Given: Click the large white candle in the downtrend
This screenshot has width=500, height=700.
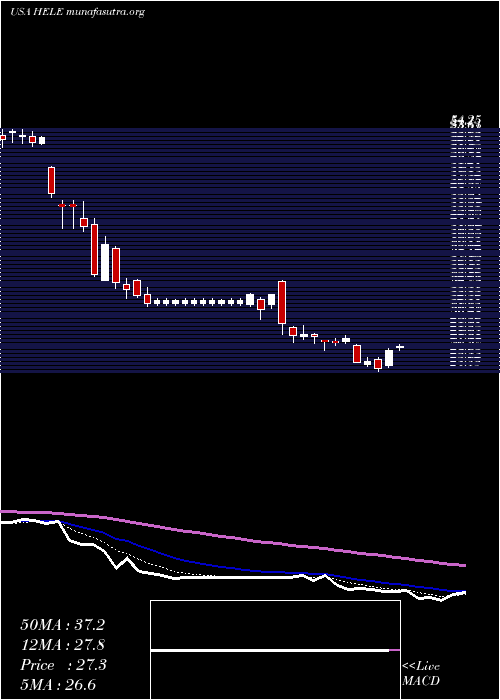Looking at the screenshot, I should click(x=105, y=260).
